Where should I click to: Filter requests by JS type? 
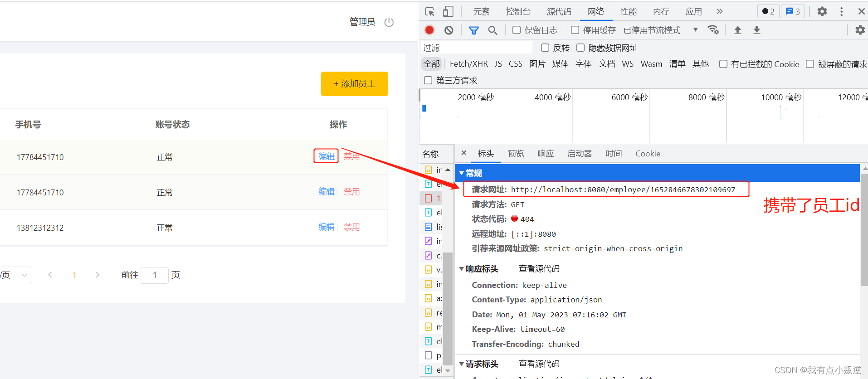coord(498,64)
